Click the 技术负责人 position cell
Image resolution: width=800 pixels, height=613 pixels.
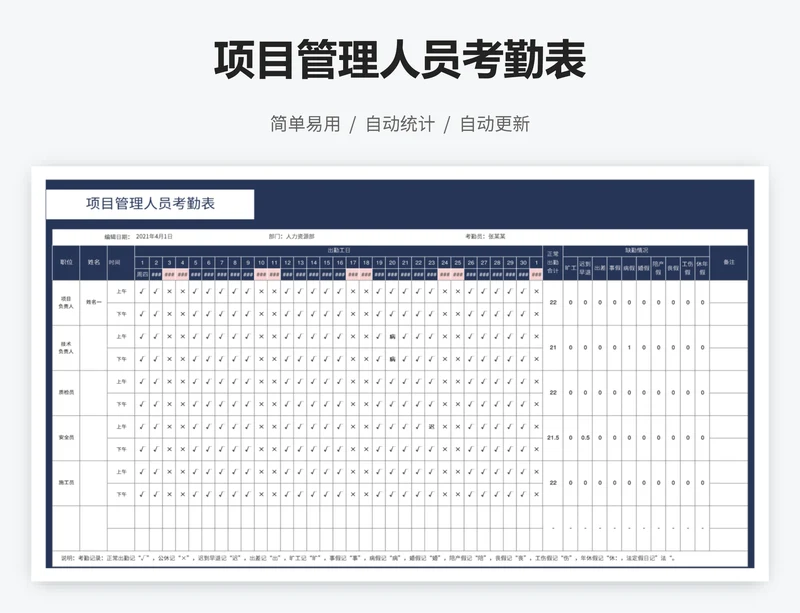pos(66,348)
